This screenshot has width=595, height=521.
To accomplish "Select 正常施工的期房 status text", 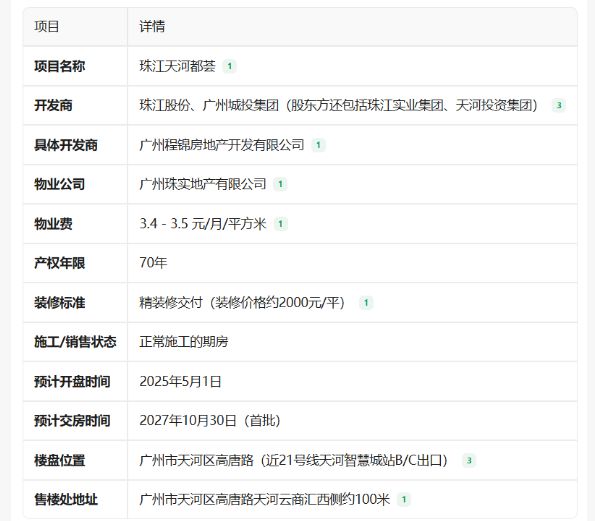I will (184, 342).
